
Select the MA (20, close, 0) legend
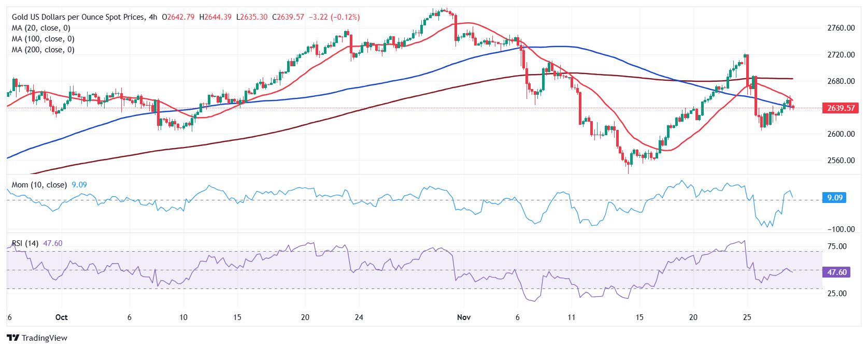(41, 28)
